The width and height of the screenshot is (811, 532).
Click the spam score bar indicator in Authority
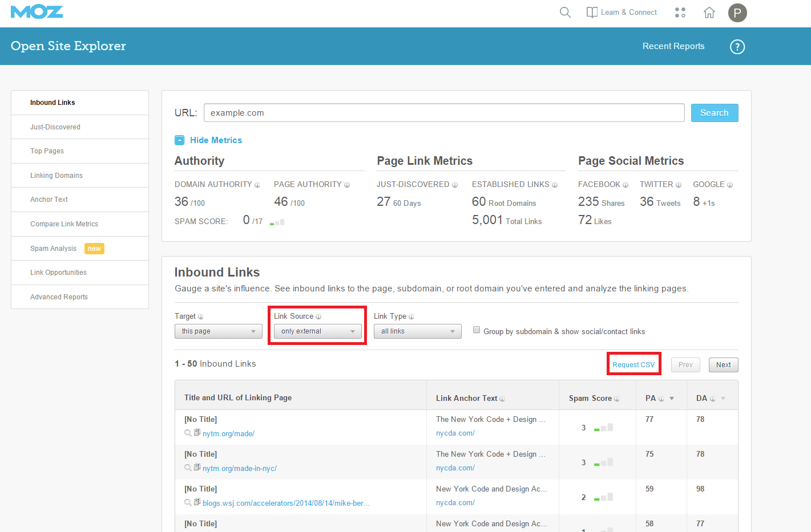point(277,222)
